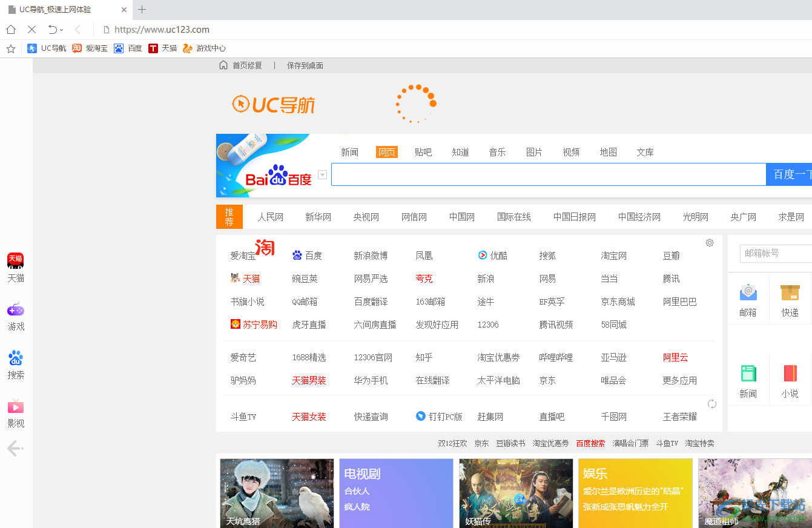Open the 天坑鹰猎 thumbnail
This screenshot has height=528, width=812.
pyautogui.click(x=277, y=493)
